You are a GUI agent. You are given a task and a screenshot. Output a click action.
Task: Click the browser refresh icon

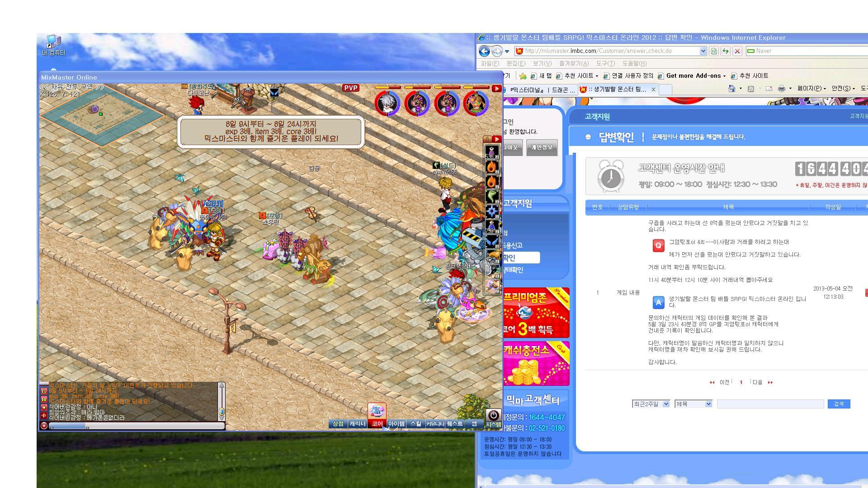click(726, 51)
